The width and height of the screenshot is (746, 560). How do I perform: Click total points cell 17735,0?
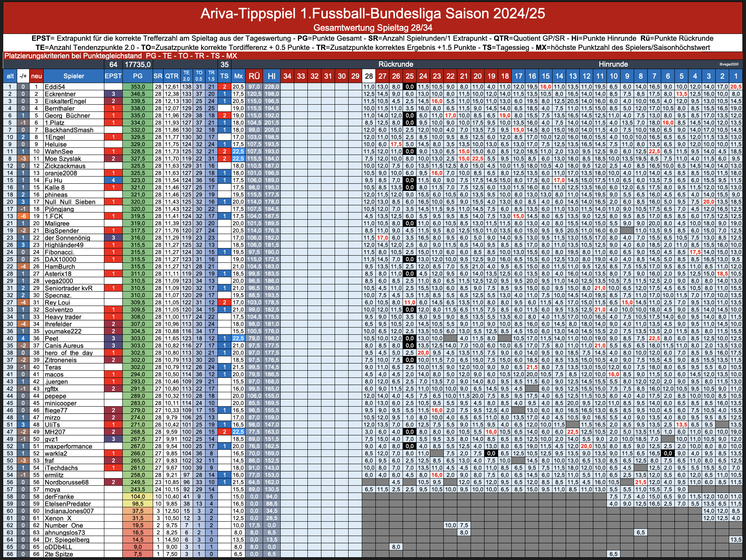(x=138, y=64)
